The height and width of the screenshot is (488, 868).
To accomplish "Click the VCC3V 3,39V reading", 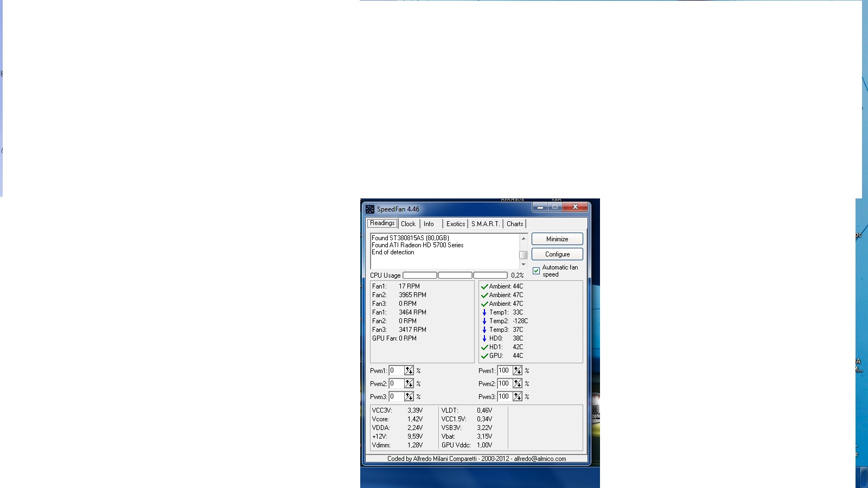I will [x=398, y=410].
